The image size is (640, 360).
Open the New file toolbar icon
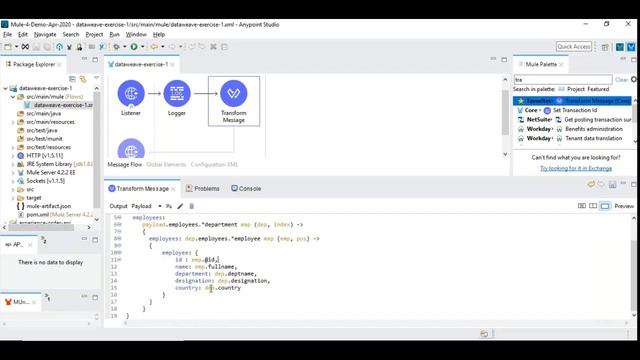click(x=8, y=47)
